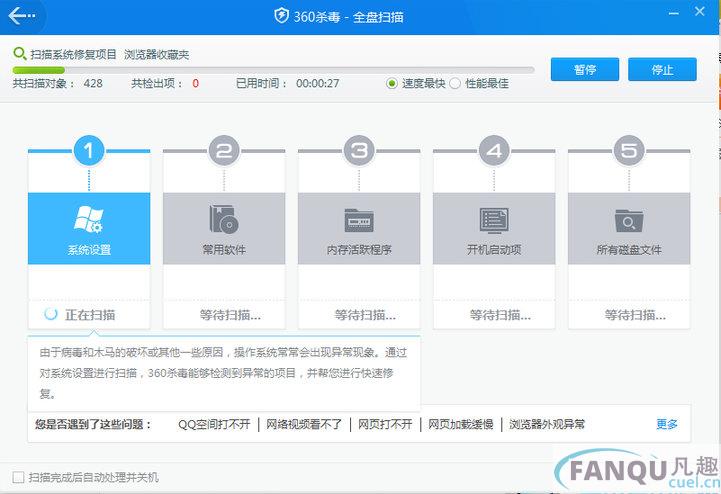Select the 开机启动项 label
This screenshot has height=494, width=721.
point(494,250)
